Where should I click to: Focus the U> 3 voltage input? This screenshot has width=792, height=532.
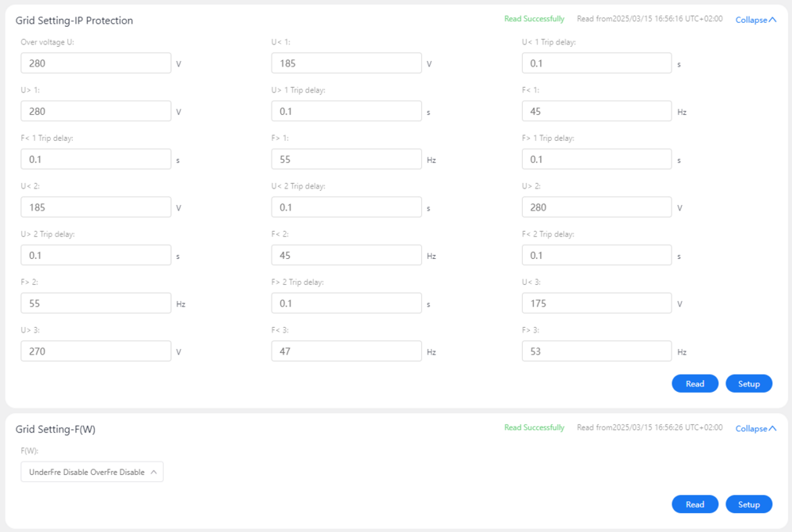click(96, 351)
